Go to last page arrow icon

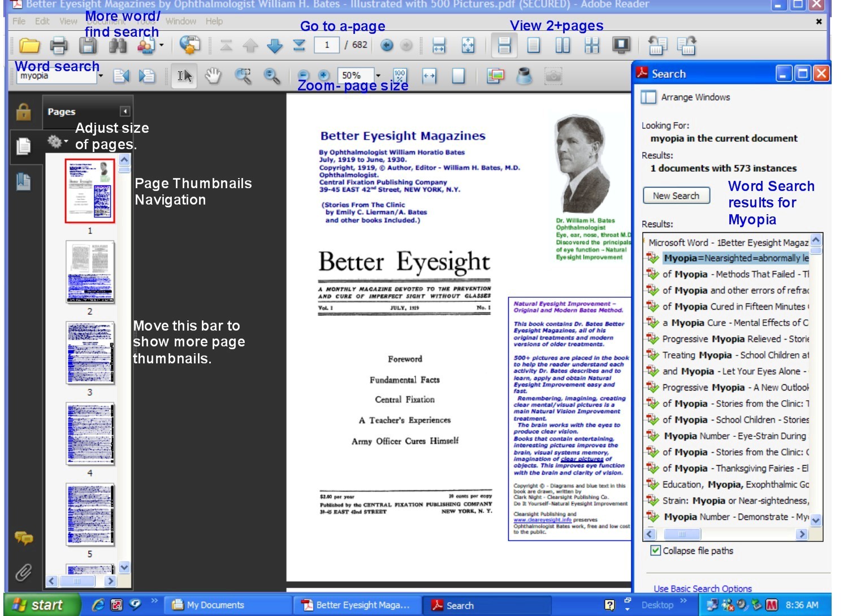tap(299, 45)
